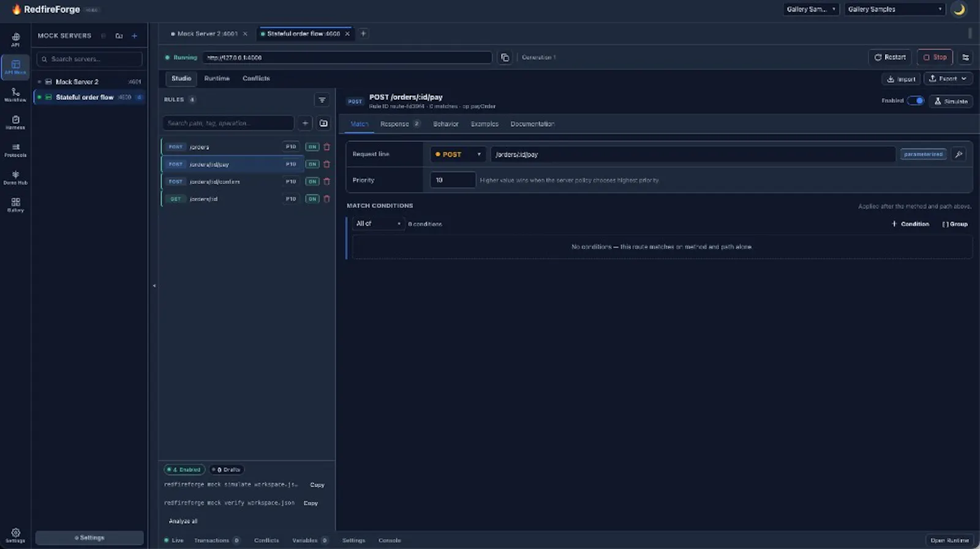Toggle dark mode moon icon
The width and height of the screenshot is (980, 549).
[959, 9]
